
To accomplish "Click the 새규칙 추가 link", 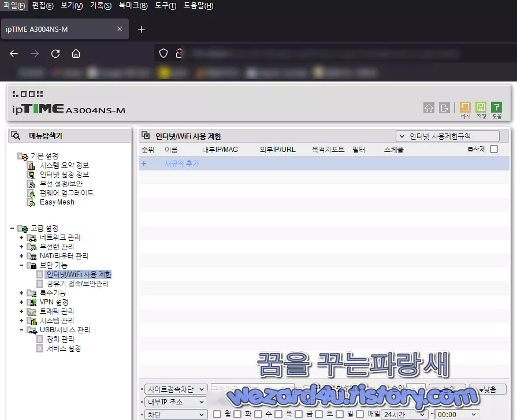I will (182, 163).
